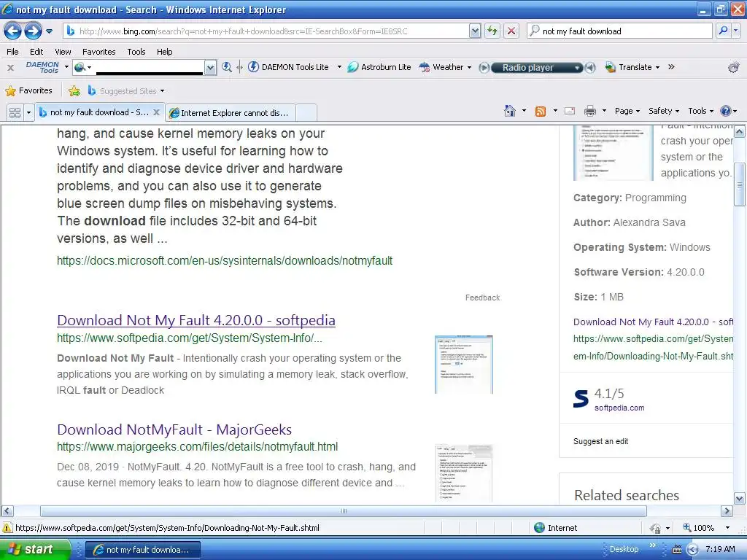Click the taskbar 'not my fault downloa...' button

point(143,550)
